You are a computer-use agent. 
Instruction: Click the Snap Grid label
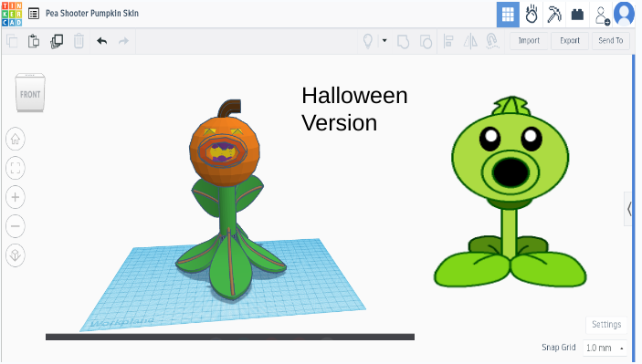[x=559, y=348]
